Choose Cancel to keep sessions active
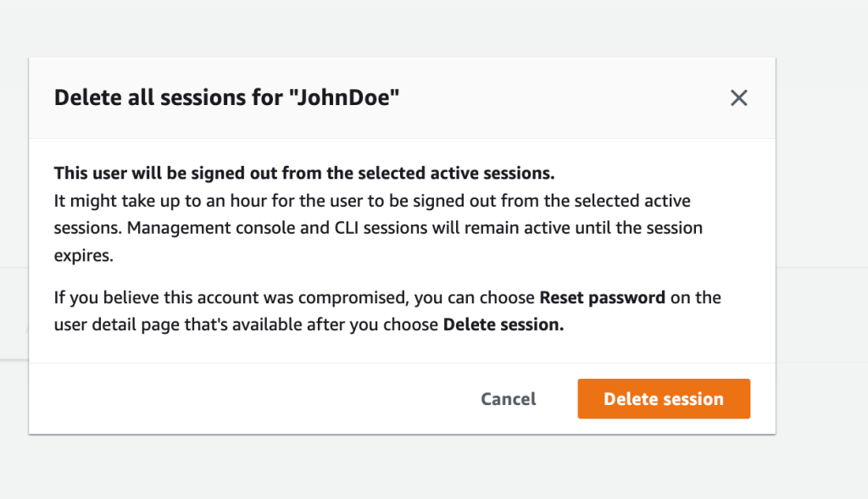The height and width of the screenshot is (499, 868). click(508, 398)
